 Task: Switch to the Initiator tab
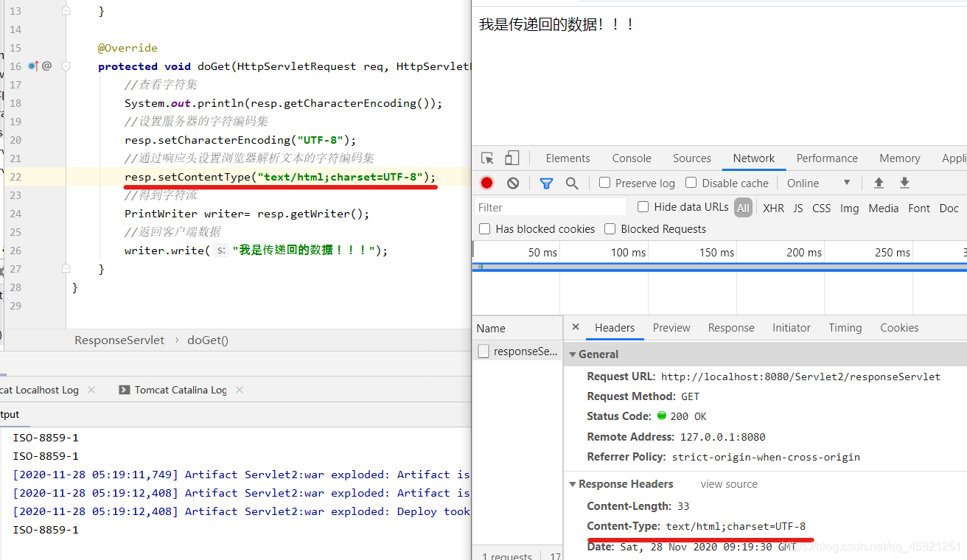(x=792, y=328)
